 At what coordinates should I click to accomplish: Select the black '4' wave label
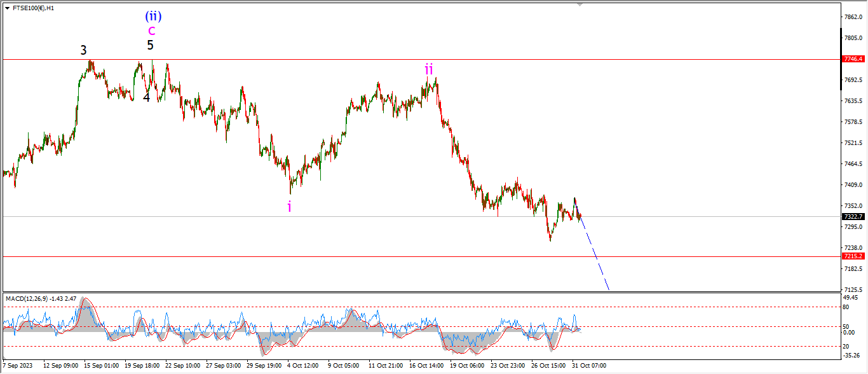(x=146, y=97)
